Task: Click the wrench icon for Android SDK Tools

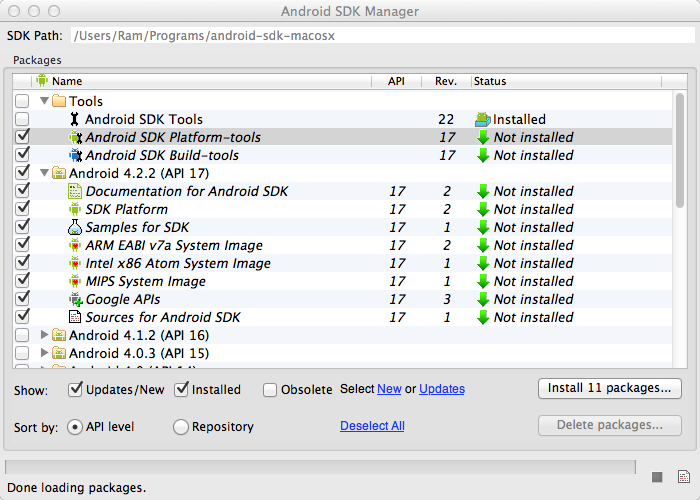Action: tap(75, 119)
